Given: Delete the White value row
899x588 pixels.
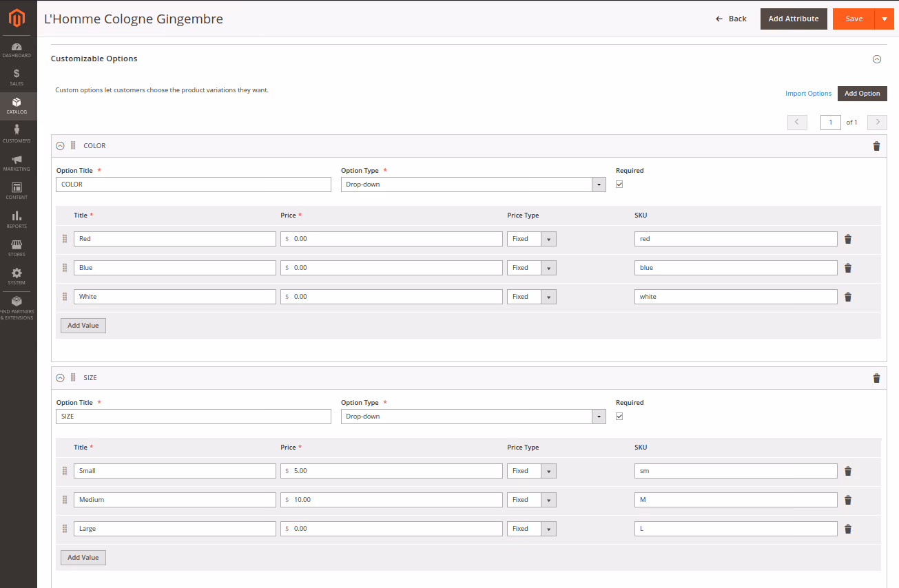Looking at the screenshot, I should tap(848, 297).
